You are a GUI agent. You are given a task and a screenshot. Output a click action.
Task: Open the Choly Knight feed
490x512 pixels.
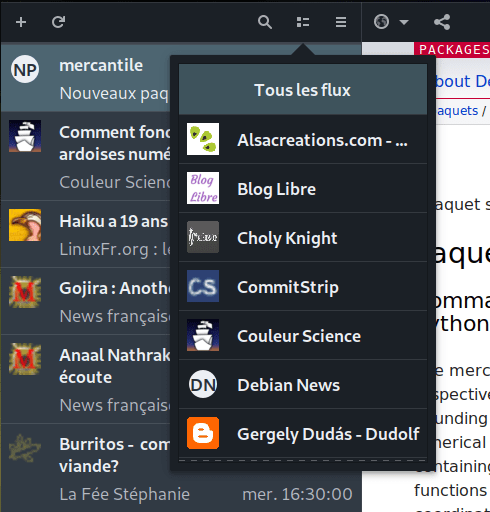(x=303, y=237)
